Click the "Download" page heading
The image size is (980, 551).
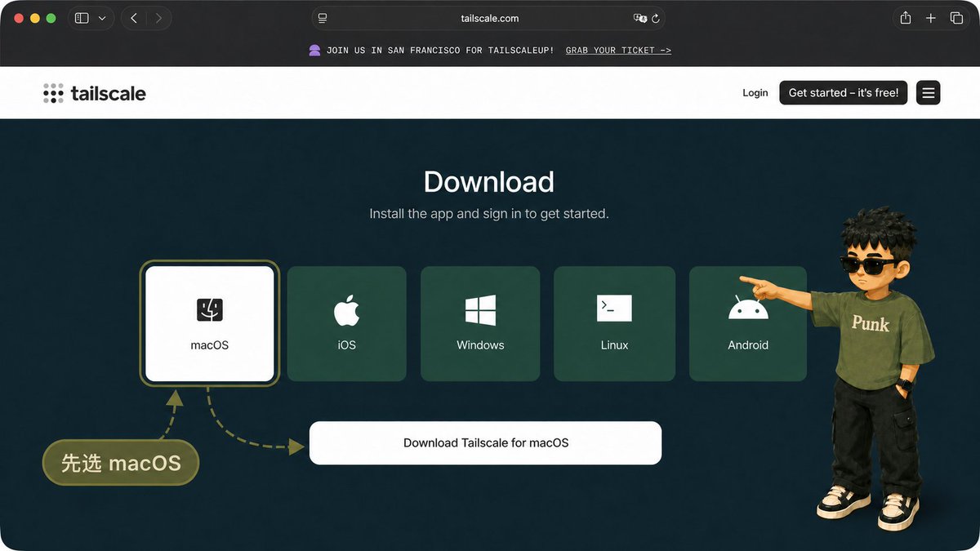pyautogui.click(x=489, y=181)
